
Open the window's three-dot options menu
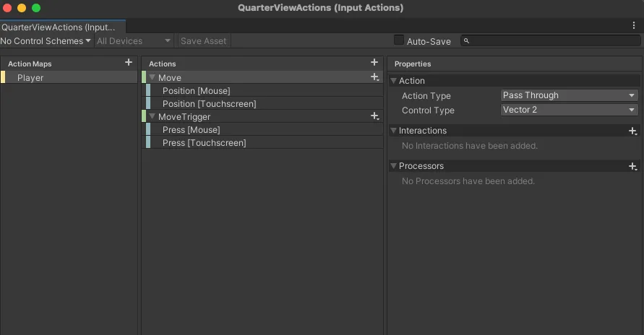[634, 25]
